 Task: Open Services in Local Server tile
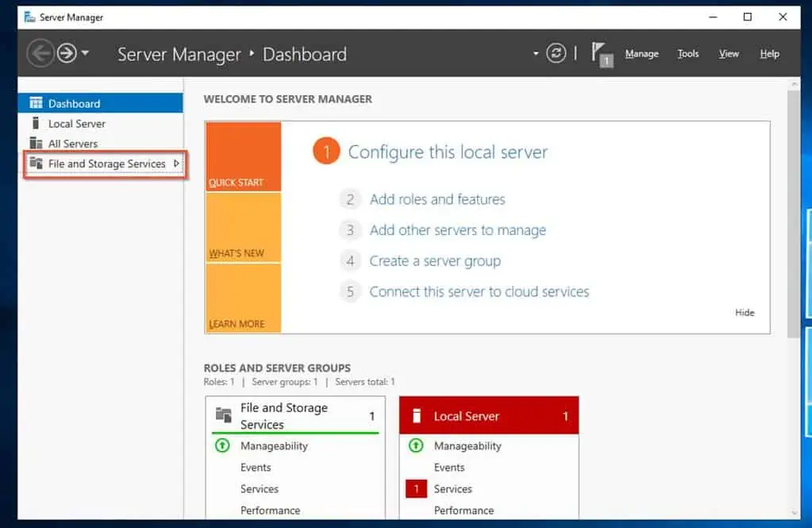pos(452,488)
